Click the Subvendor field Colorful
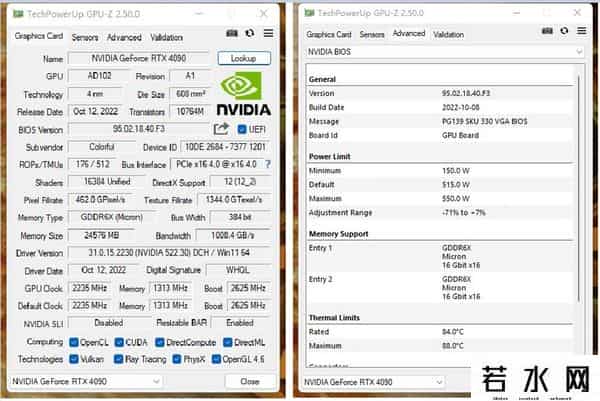 tap(101, 147)
